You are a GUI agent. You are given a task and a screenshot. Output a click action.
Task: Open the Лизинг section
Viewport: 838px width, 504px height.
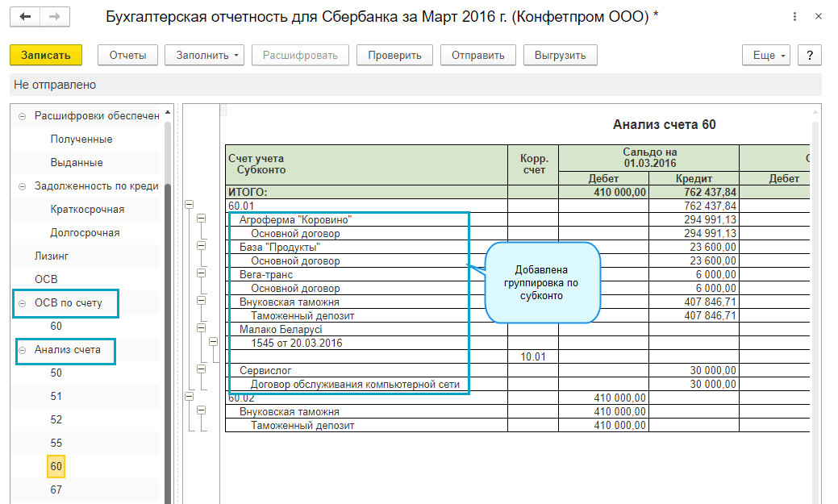click(x=52, y=256)
